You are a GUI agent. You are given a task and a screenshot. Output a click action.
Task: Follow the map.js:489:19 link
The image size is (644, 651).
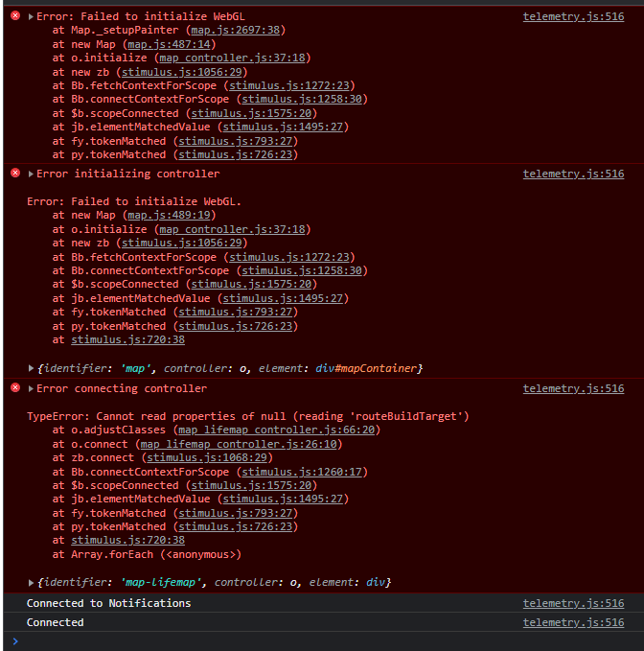171,216
